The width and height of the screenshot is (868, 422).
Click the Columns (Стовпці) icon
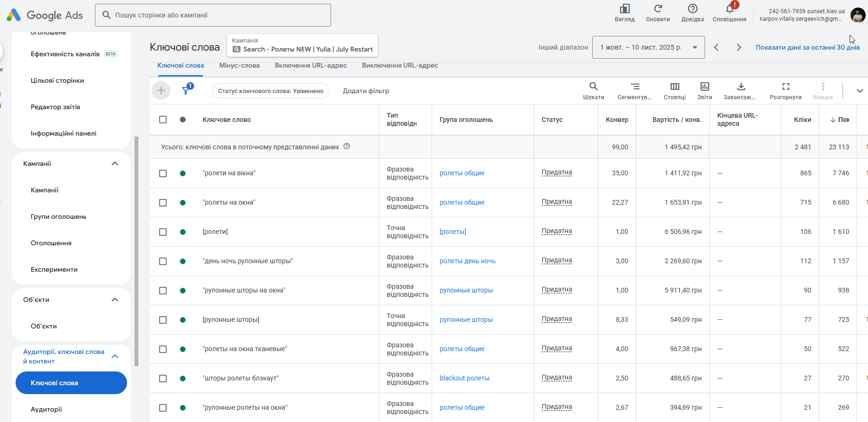pos(675,87)
